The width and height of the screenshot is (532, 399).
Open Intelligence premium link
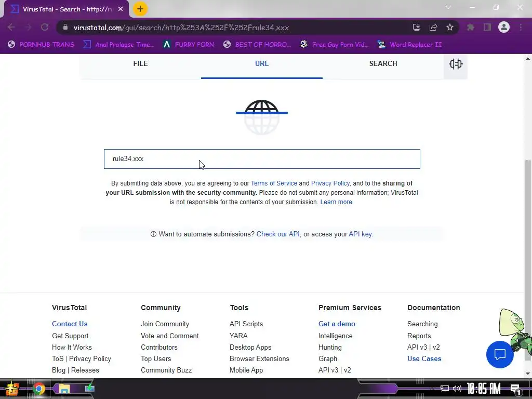coord(335,336)
